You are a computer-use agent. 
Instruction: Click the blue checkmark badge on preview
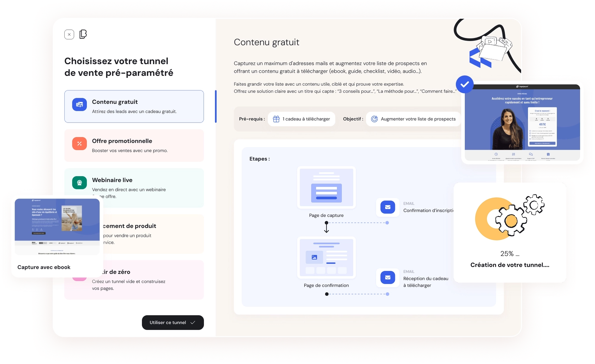(x=464, y=84)
